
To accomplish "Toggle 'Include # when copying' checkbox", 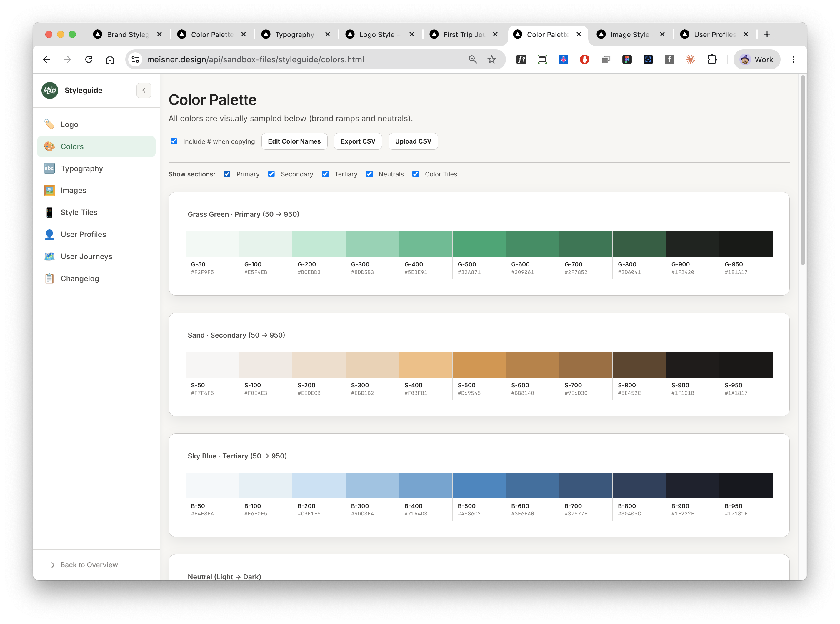I will click(x=174, y=141).
